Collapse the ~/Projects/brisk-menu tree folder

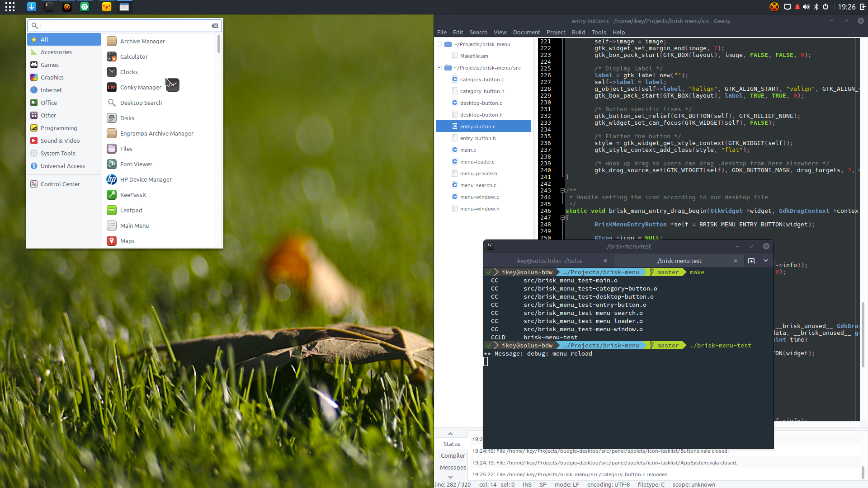point(439,44)
